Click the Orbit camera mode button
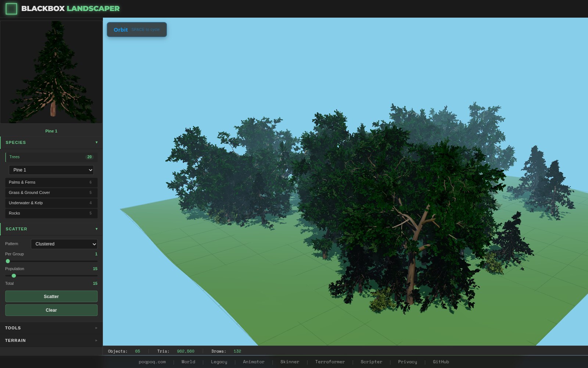The height and width of the screenshot is (368, 588). 137,29
